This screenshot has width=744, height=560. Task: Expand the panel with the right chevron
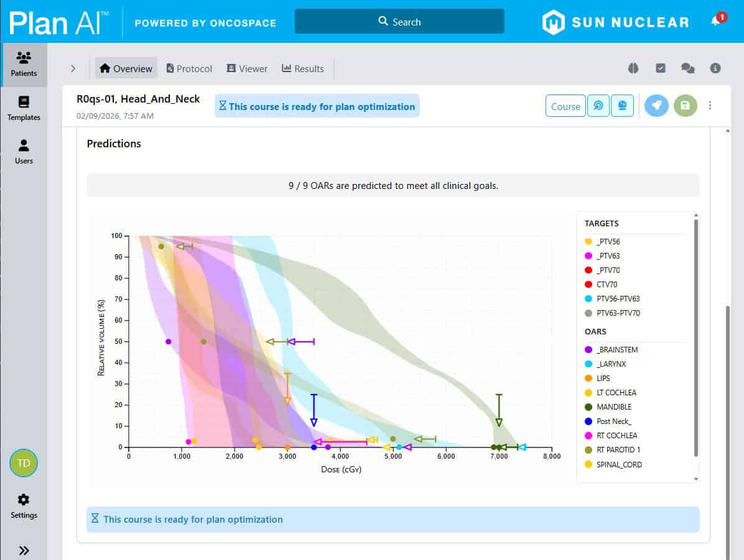tap(73, 68)
